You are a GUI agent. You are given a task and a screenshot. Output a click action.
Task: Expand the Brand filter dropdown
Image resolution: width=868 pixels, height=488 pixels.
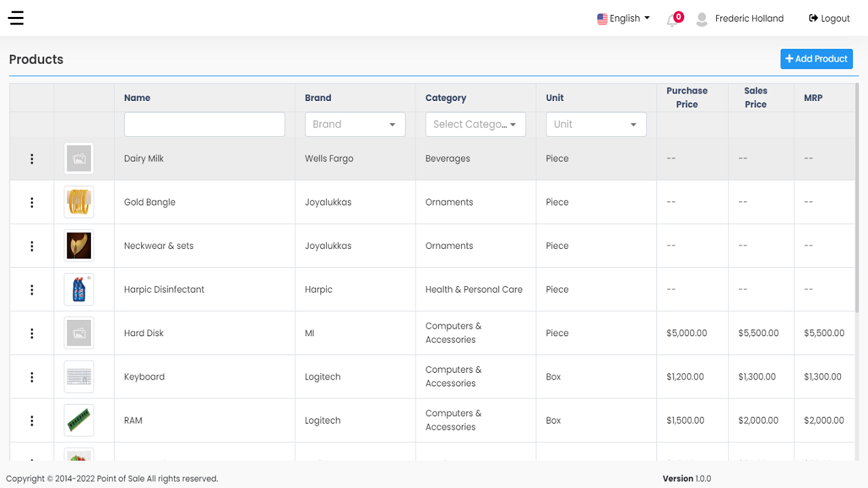point(355,125)
